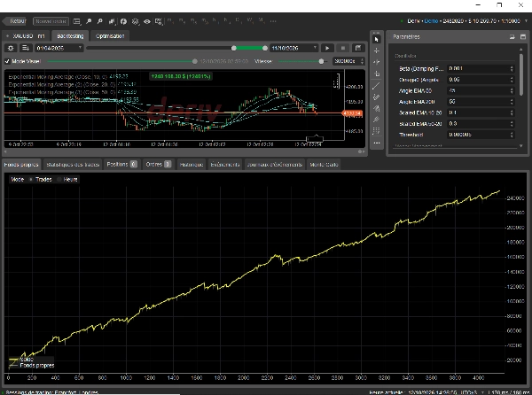Click the visual mode progress slider handle
The height and width of the screenshot is (395, 532).
[195, 61]
